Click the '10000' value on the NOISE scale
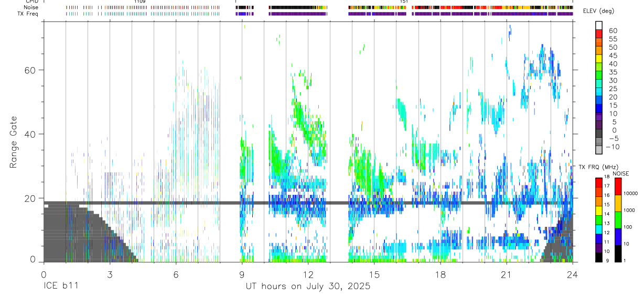Screen dimensions: 644x297 631,194
